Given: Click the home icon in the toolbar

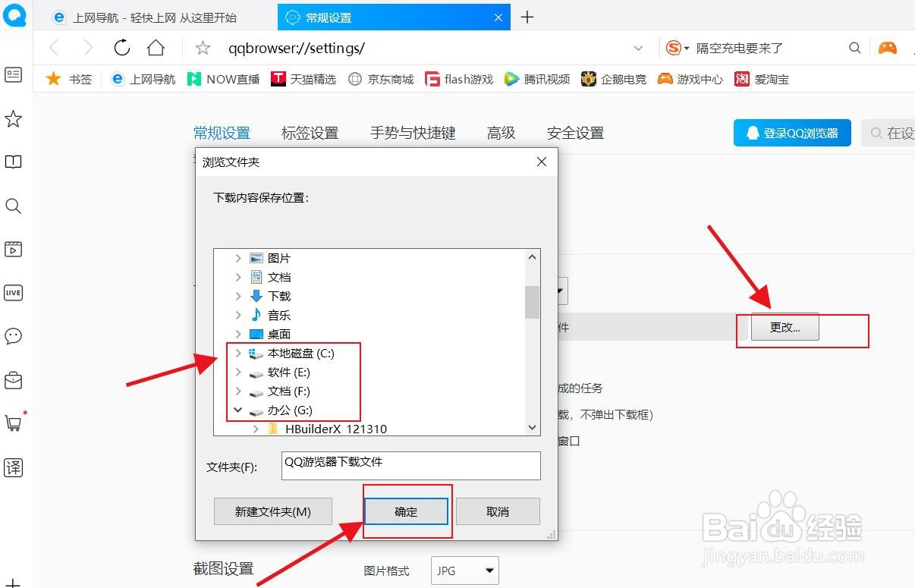Looking at the screenshot, I should 156,47.
